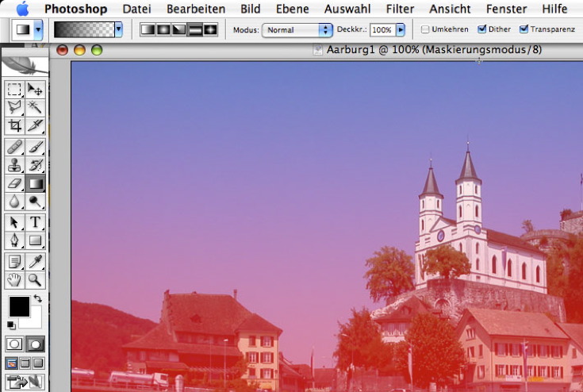Expand the gradient picker arrow
This screenshot has width=583, height=392.
119,29
